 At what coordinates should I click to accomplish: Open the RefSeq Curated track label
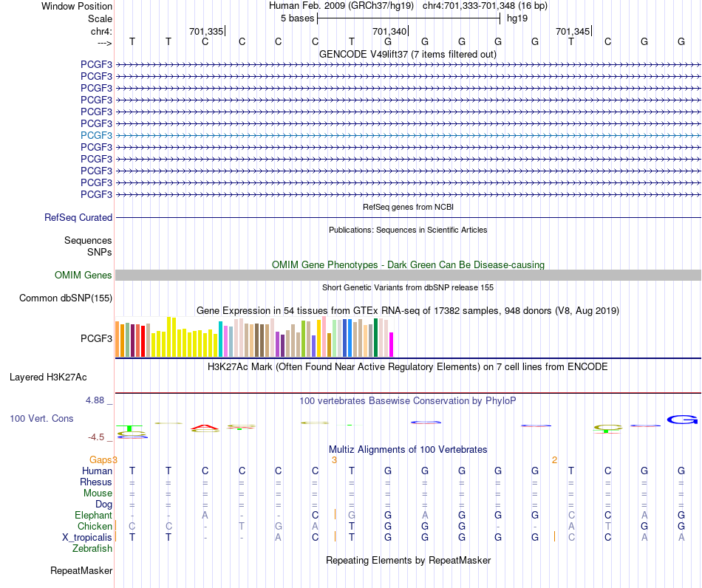[x=78, y=217]
